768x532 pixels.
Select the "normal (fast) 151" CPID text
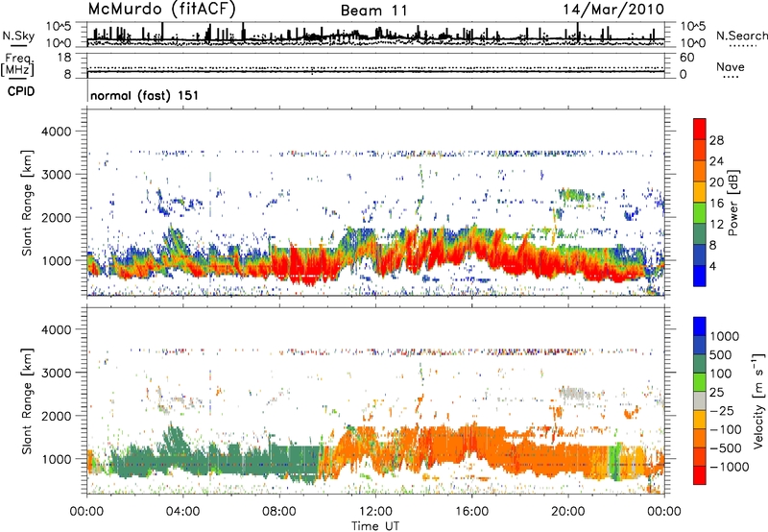tap(145, 95)
